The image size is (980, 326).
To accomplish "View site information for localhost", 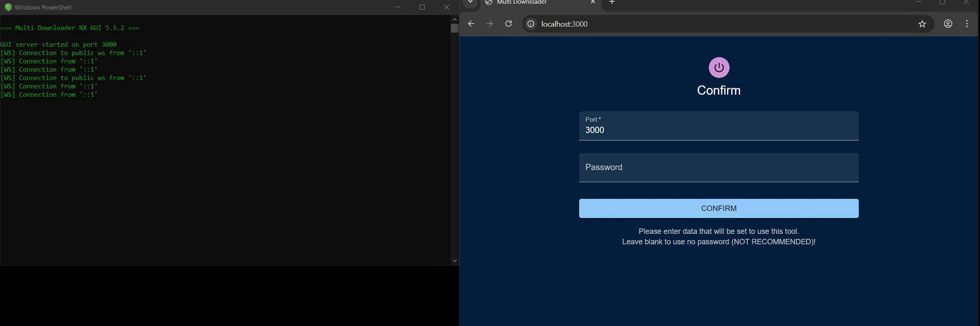I will pos(531,24).
